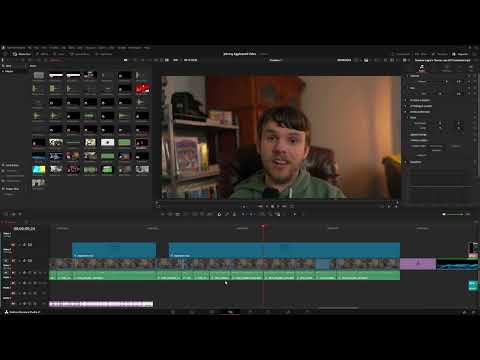Open project manager home icon at bottom right
This screenshot has height=360, width=480.
pos(464,312)
